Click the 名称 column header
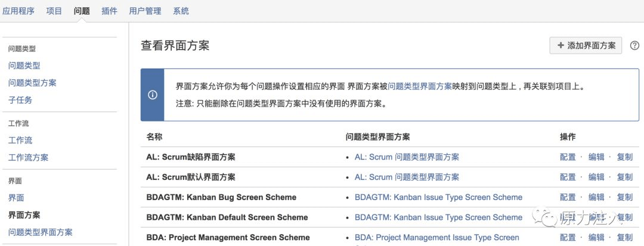Screen dimensions: 644x246 point(154,137)
